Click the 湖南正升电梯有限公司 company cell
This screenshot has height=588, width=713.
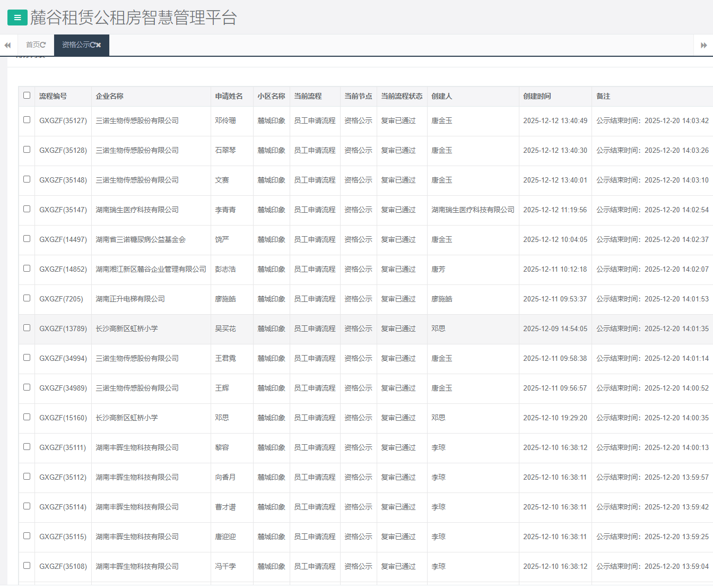tap(131, 299)
